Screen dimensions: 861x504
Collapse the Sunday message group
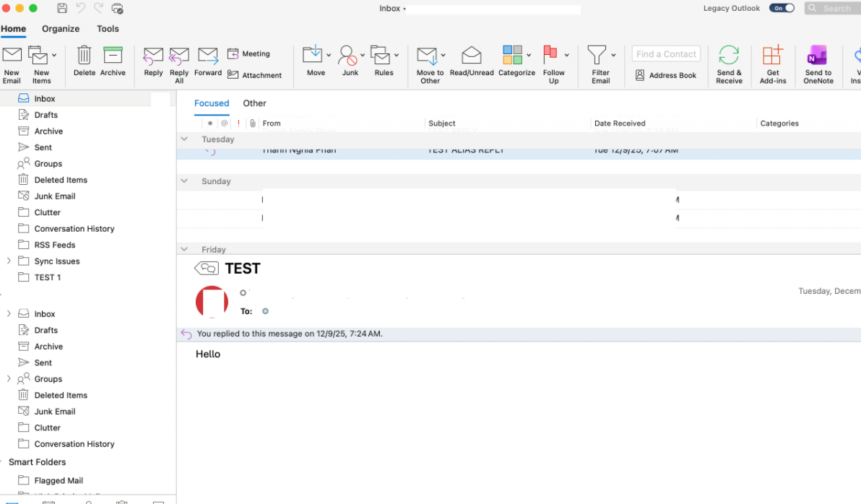[x=184, y=181]
